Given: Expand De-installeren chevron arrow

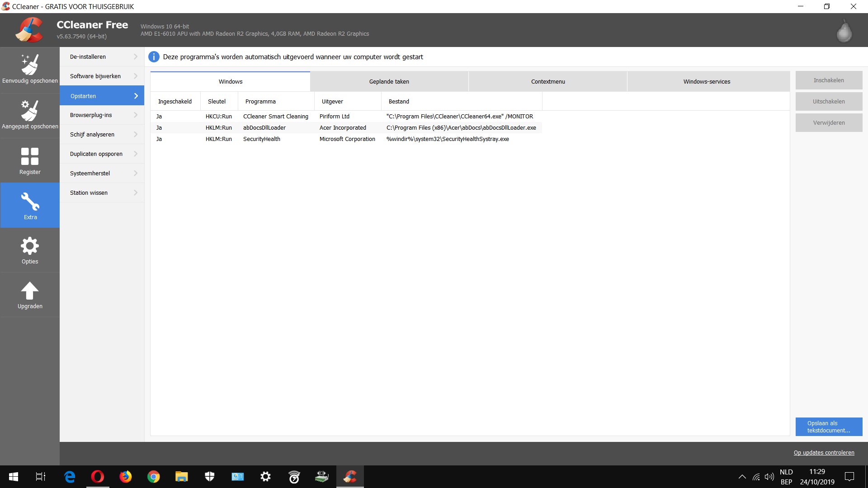Looking at the screenshot, I should 136,56.
